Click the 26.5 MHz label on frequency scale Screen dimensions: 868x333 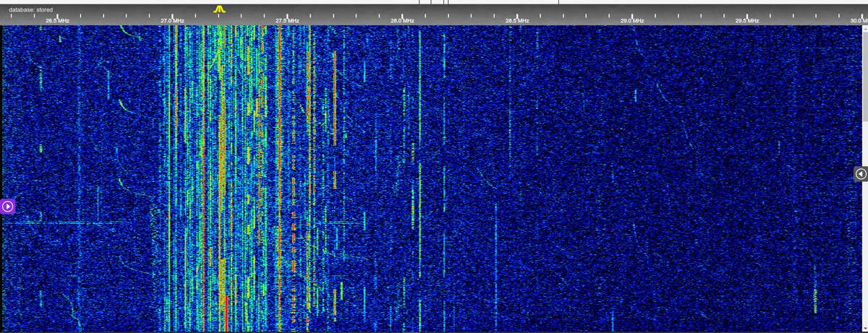tap(57, 21)
